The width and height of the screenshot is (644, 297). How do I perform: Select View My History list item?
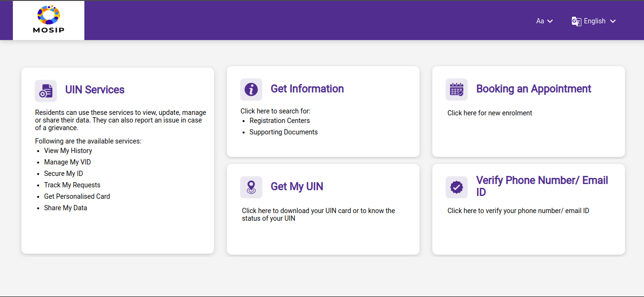[x=68, y=151]
